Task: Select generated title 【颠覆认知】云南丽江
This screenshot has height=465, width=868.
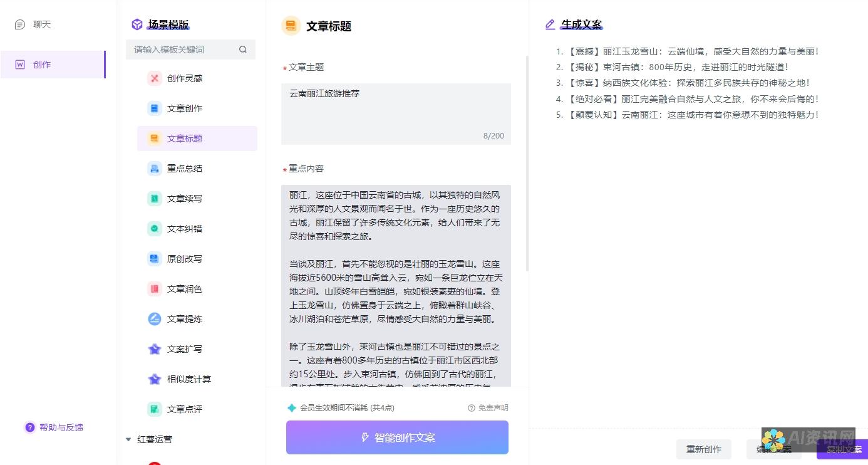Action: 693,115
